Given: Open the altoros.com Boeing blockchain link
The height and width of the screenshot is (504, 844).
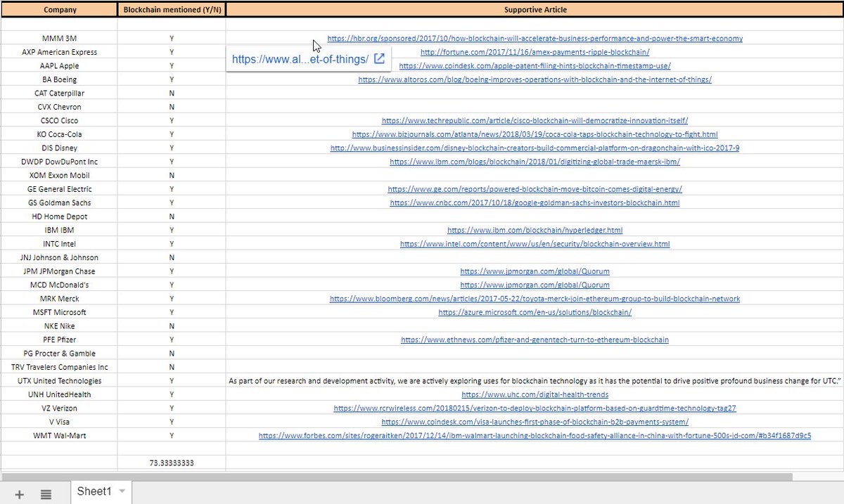Looking at the screenshot, I should (535, 79).
